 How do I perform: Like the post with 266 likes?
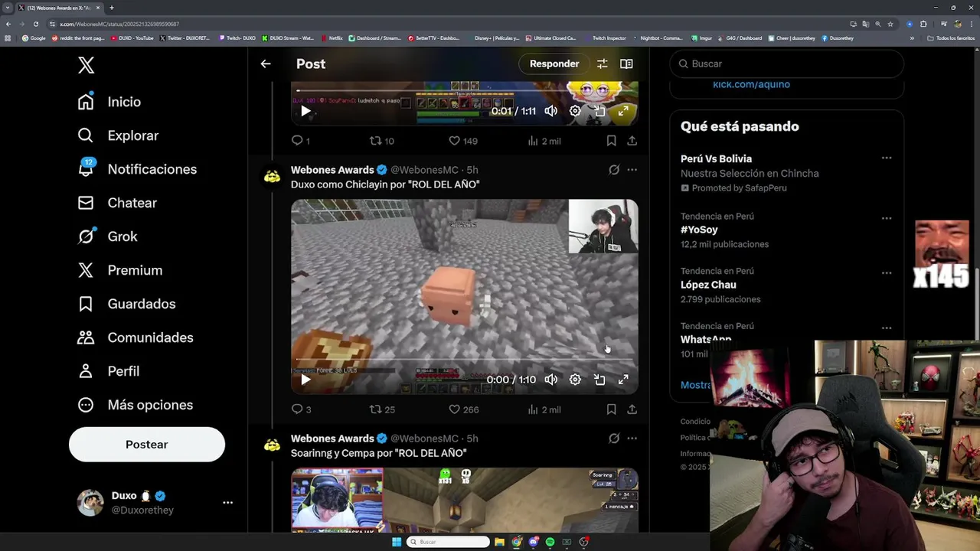coord(463,409)
